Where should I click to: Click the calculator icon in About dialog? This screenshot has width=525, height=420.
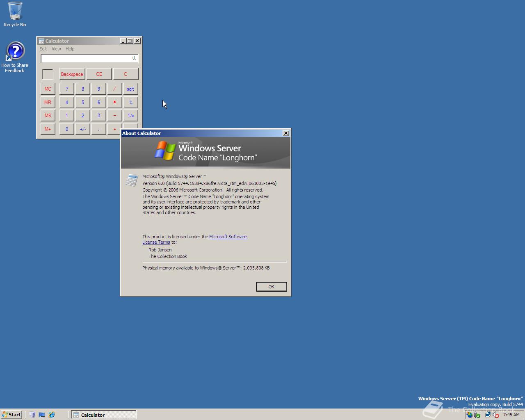click(132, 180)
